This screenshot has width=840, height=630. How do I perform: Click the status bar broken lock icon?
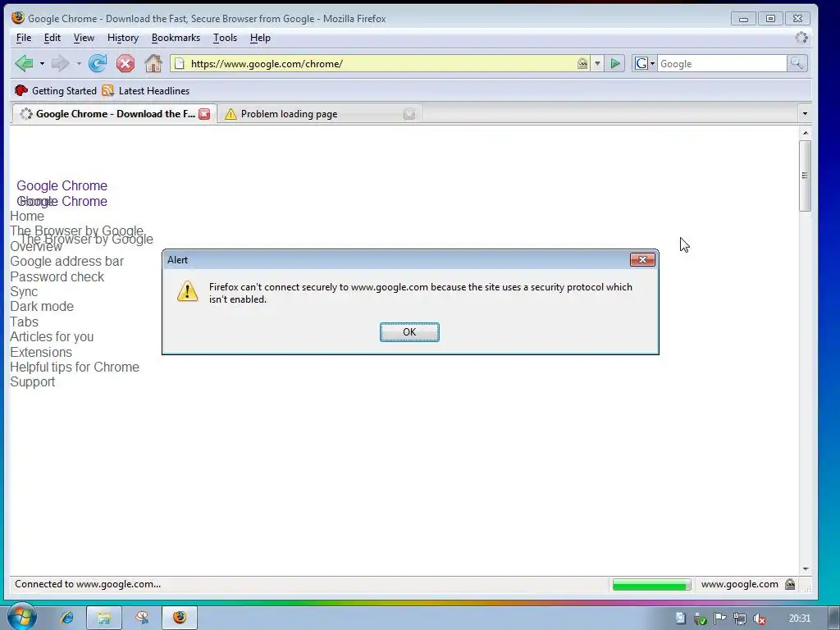click(790, 584)
